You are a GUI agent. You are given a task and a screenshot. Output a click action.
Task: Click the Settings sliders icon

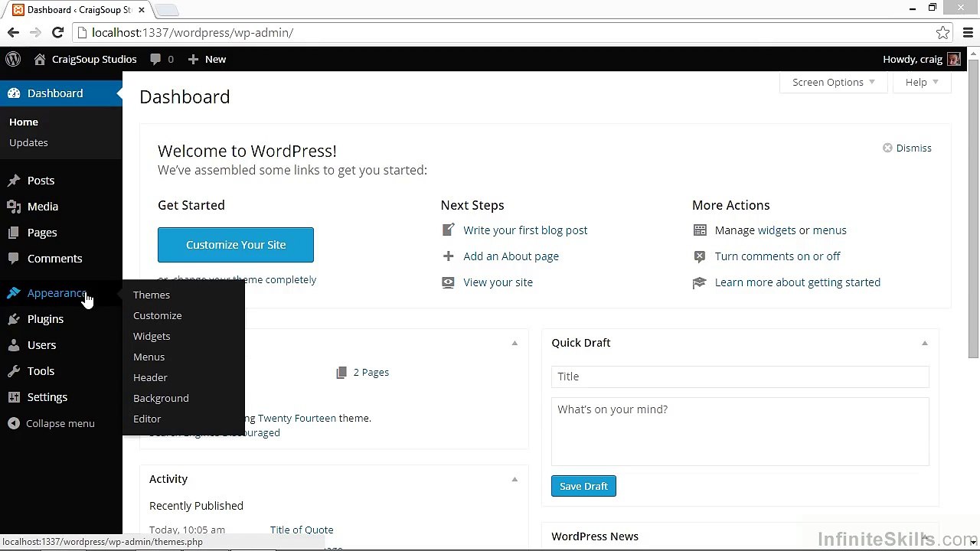coord(14,397)
